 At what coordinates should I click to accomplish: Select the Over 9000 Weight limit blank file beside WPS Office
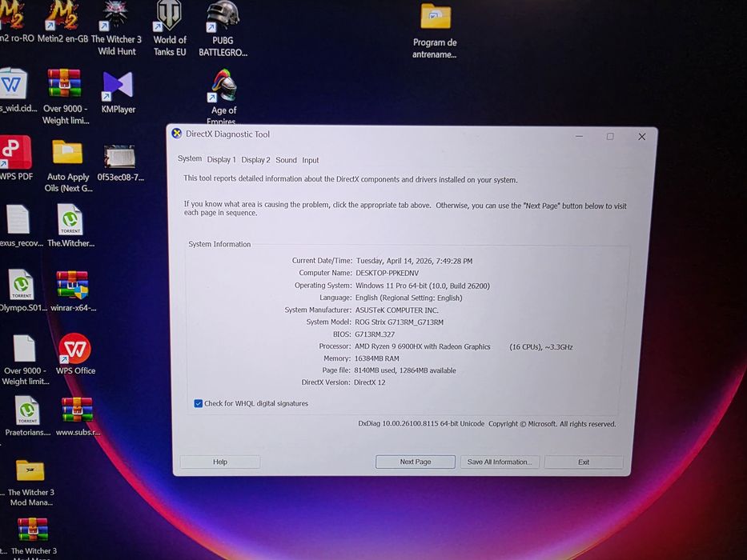(x=26, y=360)
